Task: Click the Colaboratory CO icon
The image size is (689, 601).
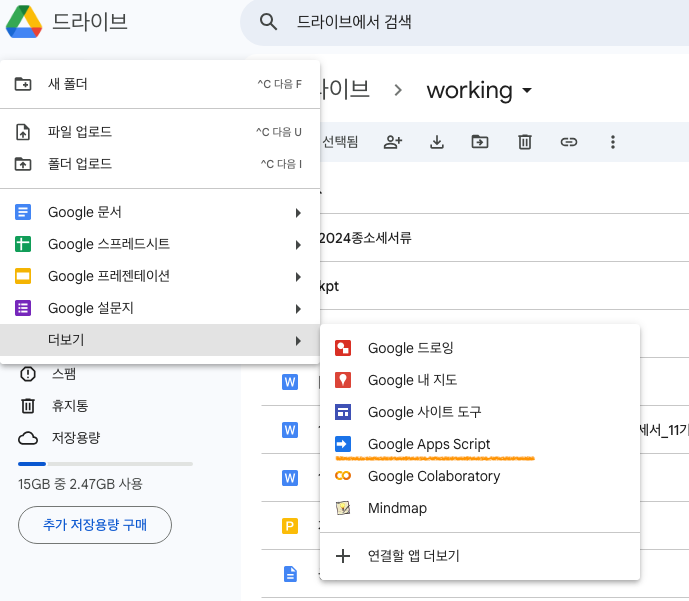Action: coord(343,476)
